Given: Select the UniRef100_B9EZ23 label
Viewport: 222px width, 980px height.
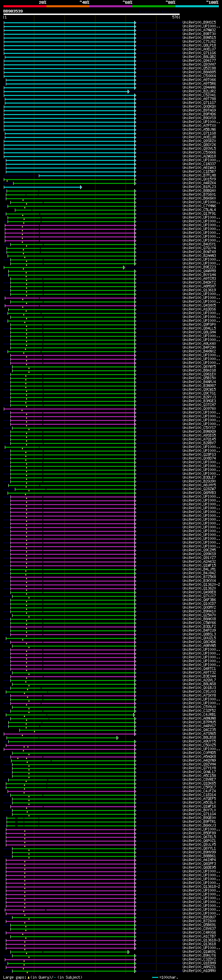Looking at the screenshot, I should (x=199, y=267).
